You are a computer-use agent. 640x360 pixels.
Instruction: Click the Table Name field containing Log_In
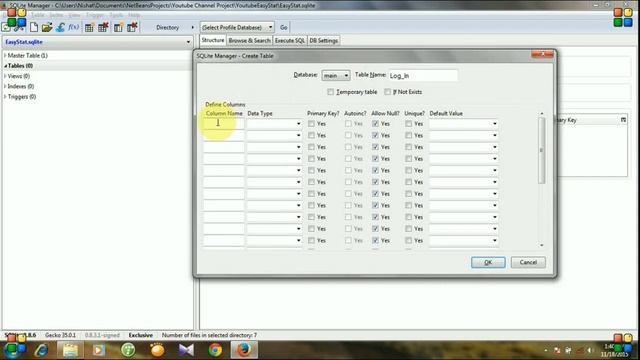(423, 76)
